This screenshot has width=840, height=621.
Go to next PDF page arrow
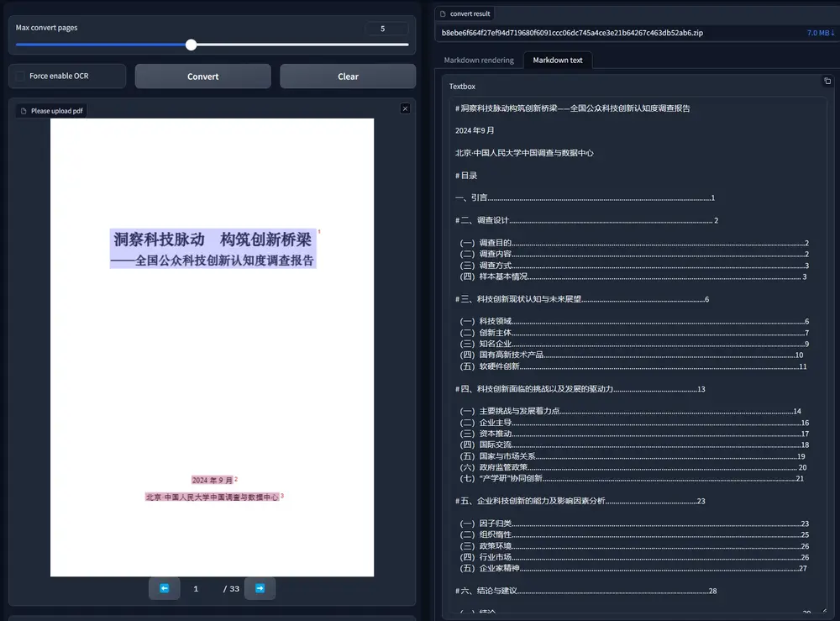(x=260, y=588)
